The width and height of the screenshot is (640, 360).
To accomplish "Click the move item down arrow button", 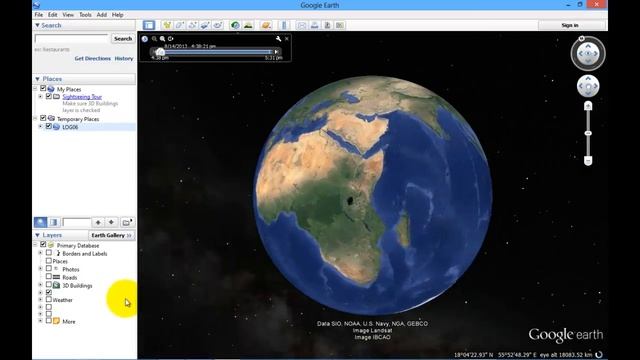I will coord(111,222).
